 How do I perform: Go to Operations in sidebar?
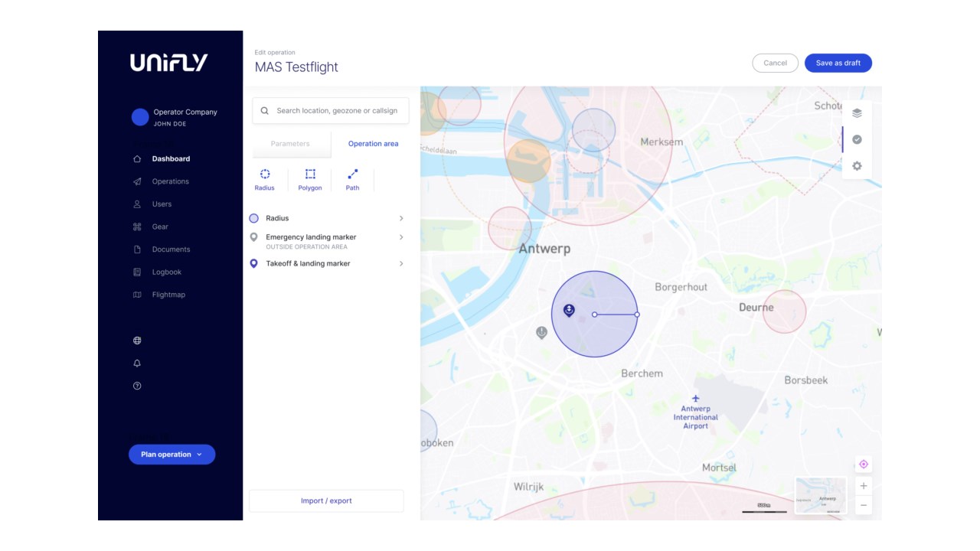(170, 181)
